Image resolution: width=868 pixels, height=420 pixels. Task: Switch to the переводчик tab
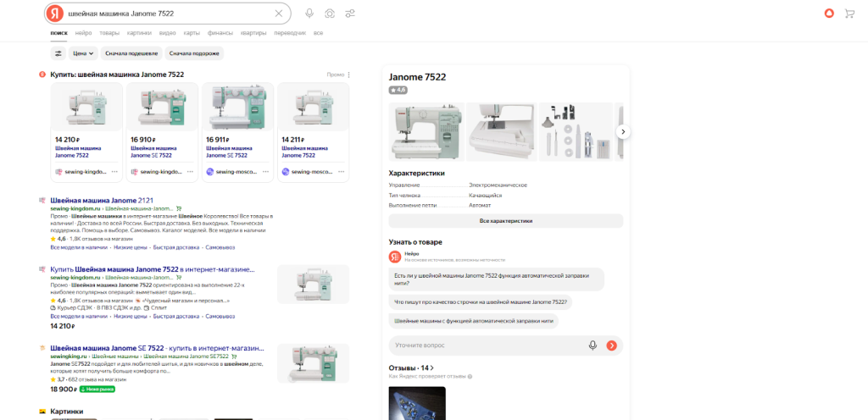coord(290,33)
